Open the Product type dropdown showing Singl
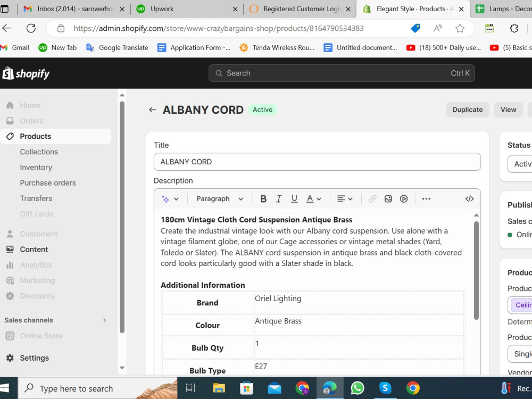The width and height of the screenshot is (532, 399). pyautogui.click(x=520, y=354)
